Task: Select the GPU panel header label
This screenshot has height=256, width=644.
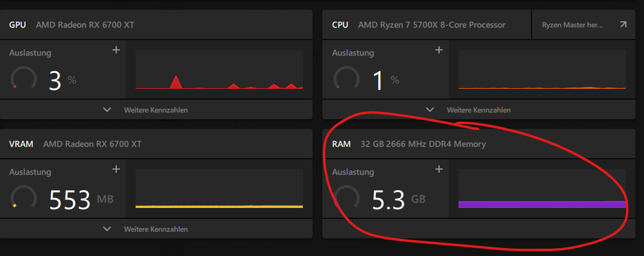Action: click(18, 25)
